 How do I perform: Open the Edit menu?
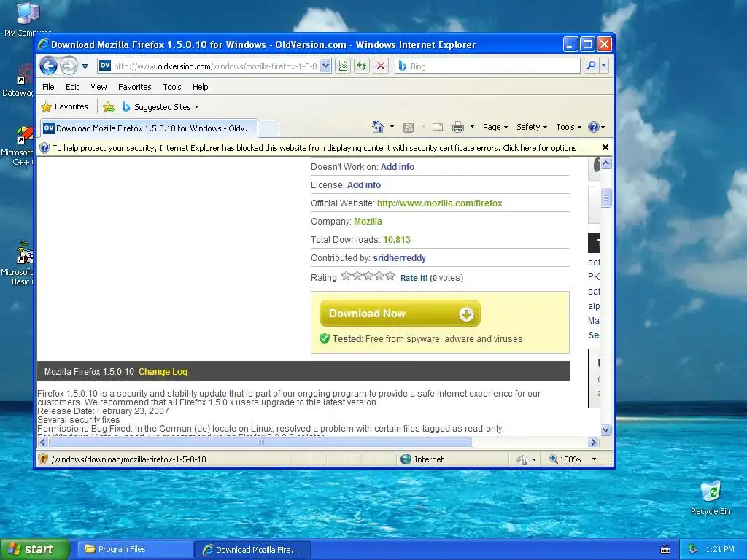click(72, 87)
